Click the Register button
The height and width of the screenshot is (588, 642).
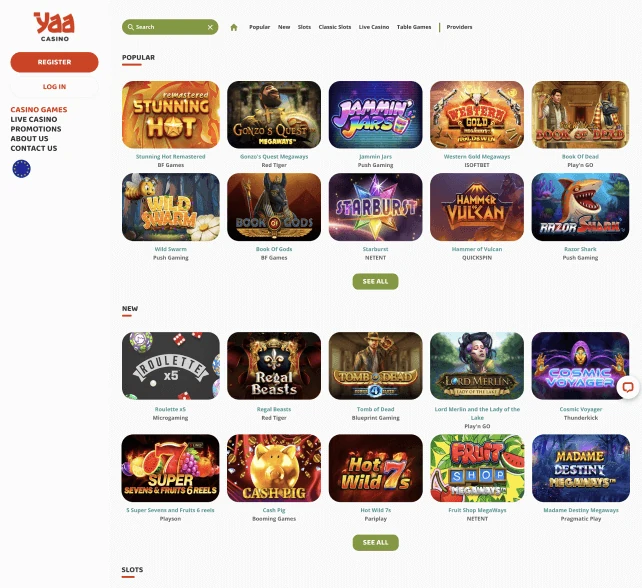coord(54,62)
